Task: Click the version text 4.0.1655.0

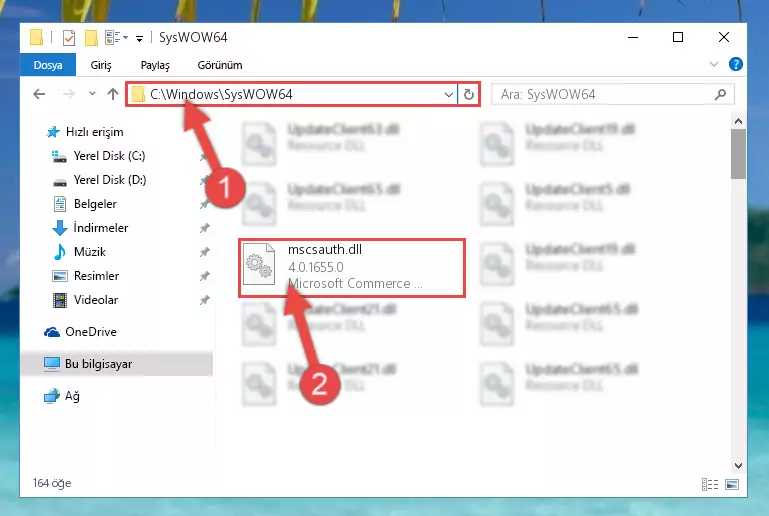Action: click(x=316, y=268)
